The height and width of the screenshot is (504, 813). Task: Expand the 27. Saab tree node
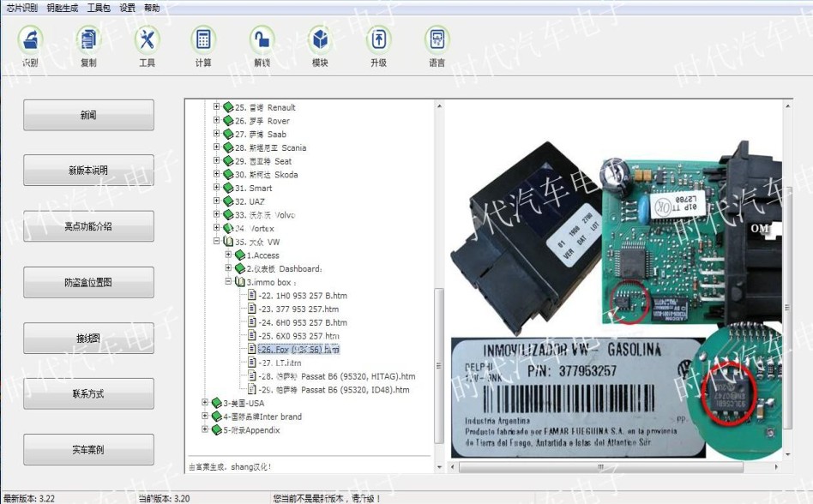coord(217,133)
